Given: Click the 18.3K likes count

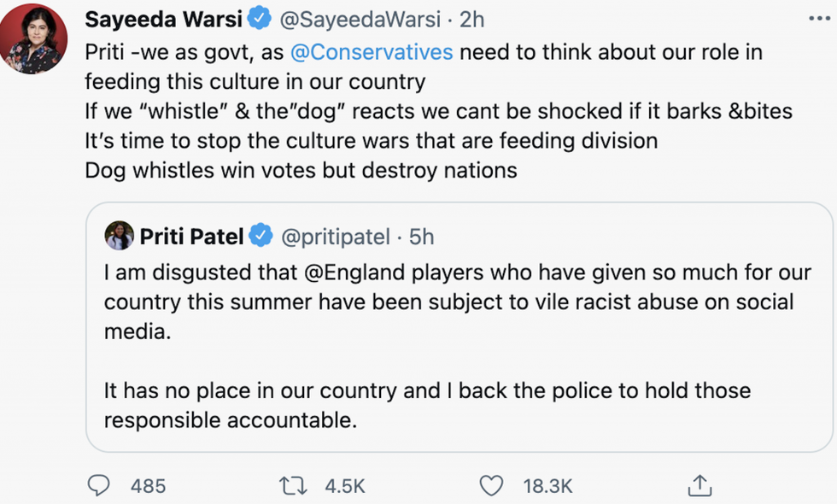Looking at the screenshot, I should click(x=547, y=486).
